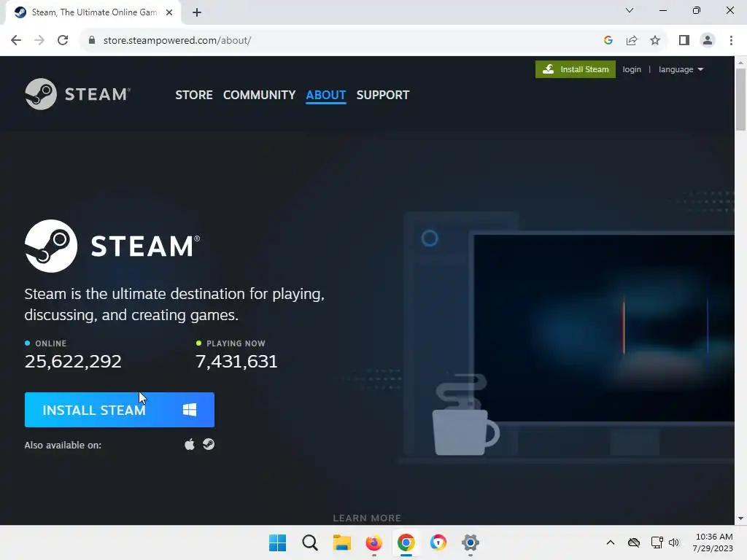Open the STORE menu
The height and width of the screenshot is (560, 747).
[194, 95]
